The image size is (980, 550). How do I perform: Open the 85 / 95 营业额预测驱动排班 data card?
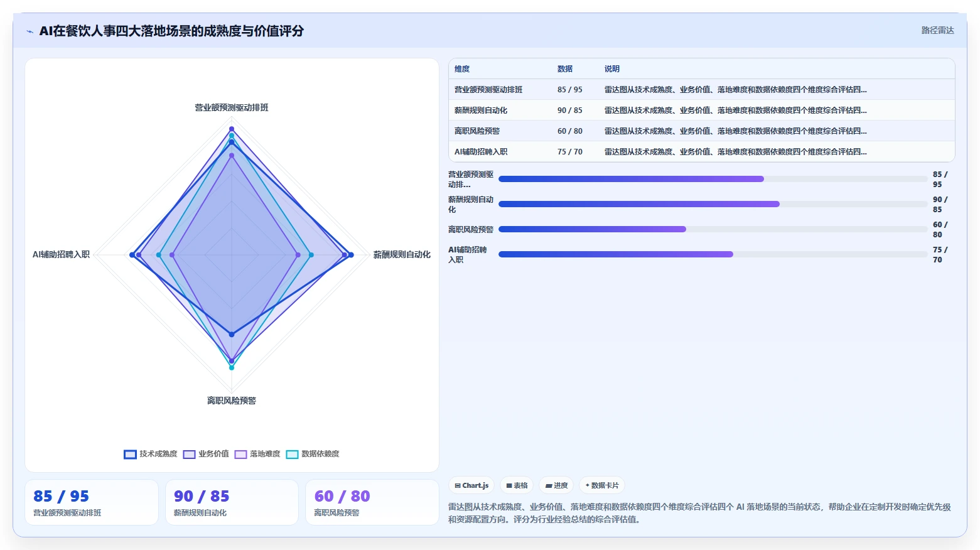point(92,502)
